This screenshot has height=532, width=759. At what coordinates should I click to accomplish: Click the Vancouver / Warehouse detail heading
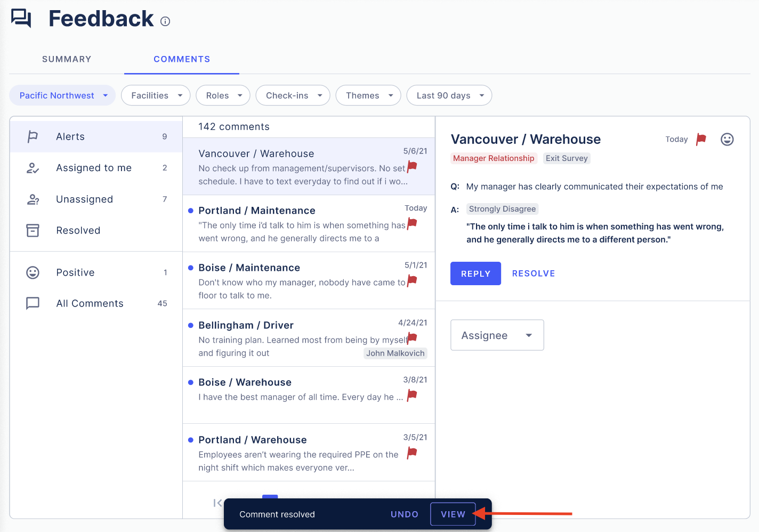point(526,139)
